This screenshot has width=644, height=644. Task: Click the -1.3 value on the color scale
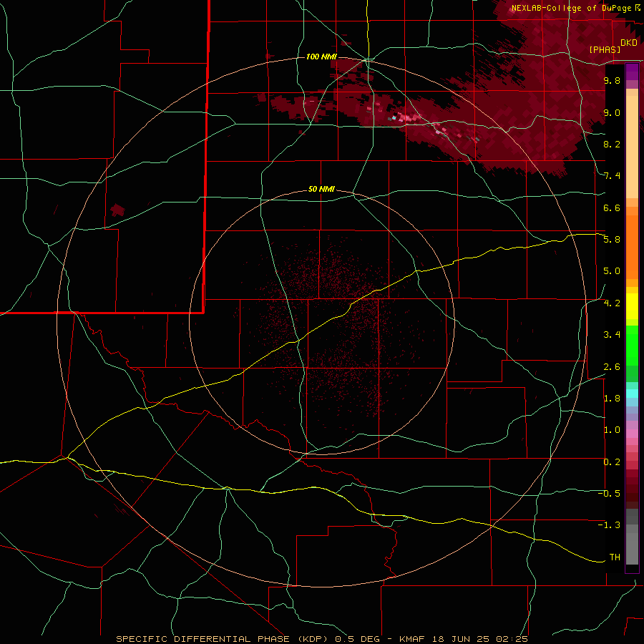click(609, 525)
